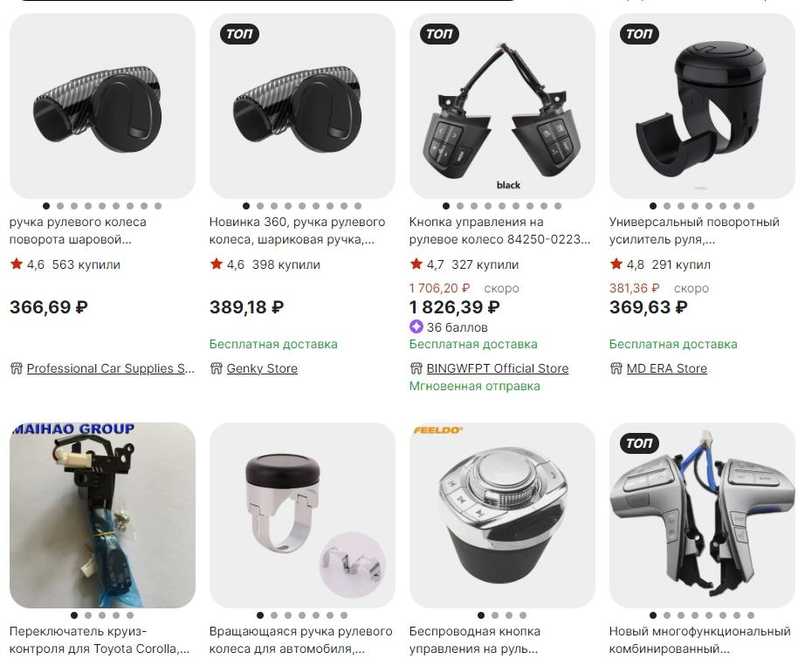Open title 'Универсальный поворотный усилитель руля'

point(694,231)
